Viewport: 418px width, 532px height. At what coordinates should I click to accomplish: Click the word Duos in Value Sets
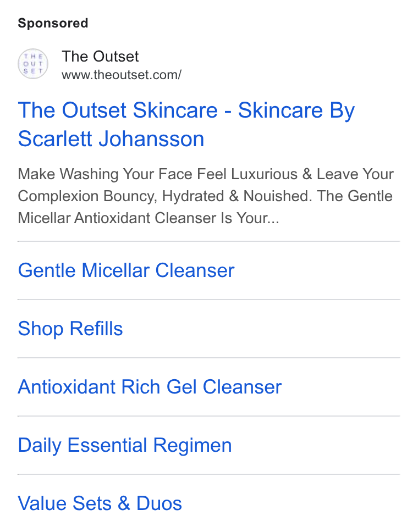click(159, 503)
